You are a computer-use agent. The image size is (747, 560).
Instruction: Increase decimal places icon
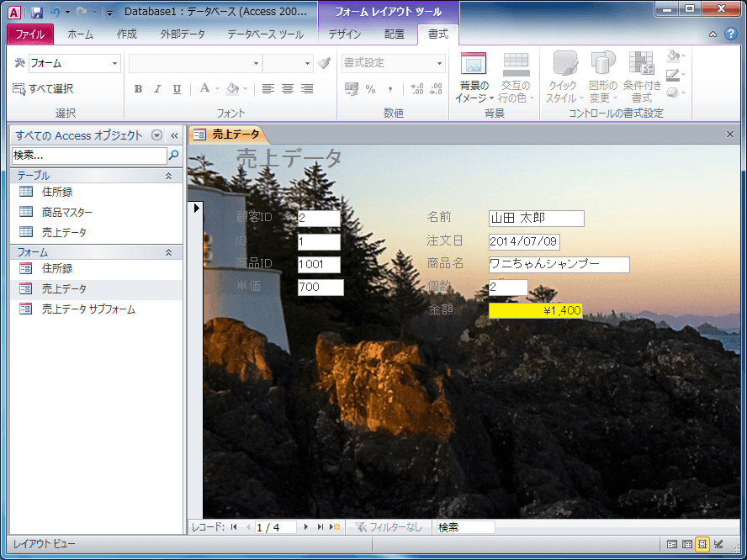(x=417, y=88)
